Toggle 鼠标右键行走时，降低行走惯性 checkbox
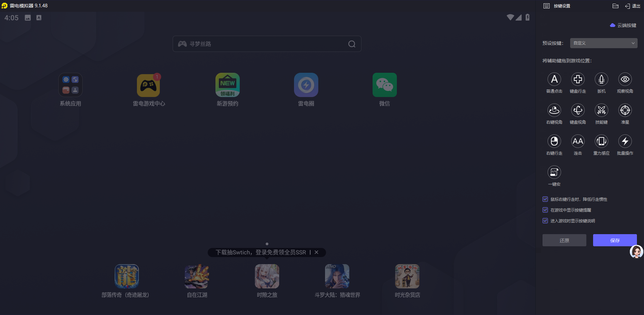Image resolution: width=644 pixels, height=315 pixels. [545, 199]
